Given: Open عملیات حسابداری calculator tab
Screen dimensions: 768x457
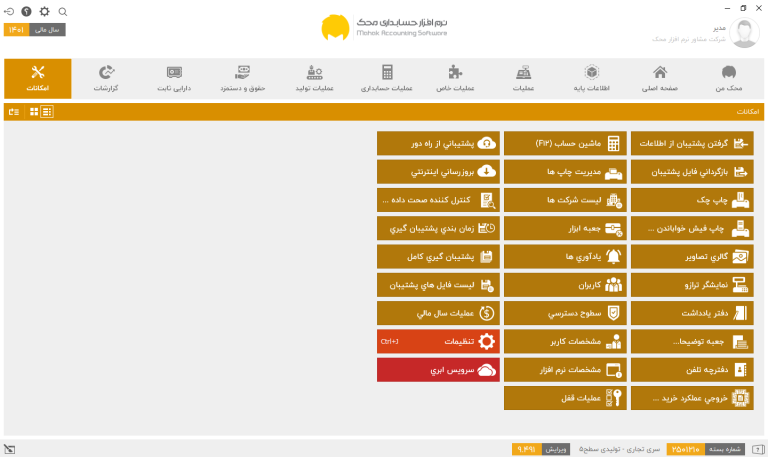Looking at the screenshot, I should tap(387, 79).
